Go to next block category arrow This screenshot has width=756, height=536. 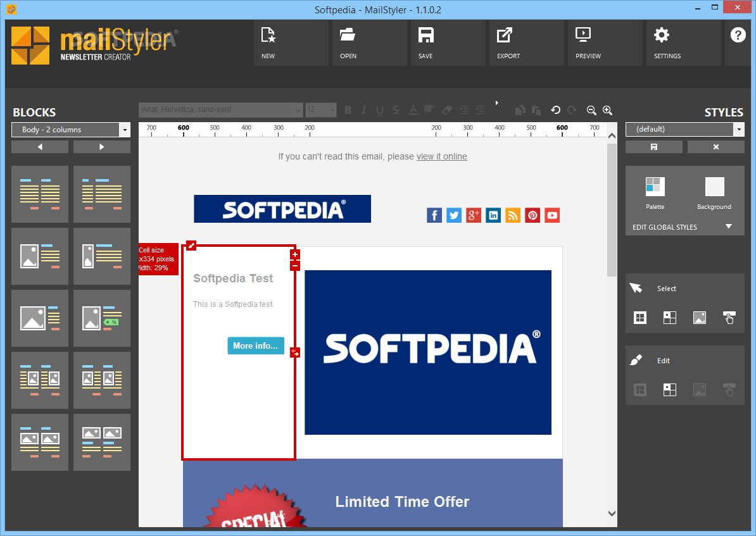[102, 147]
